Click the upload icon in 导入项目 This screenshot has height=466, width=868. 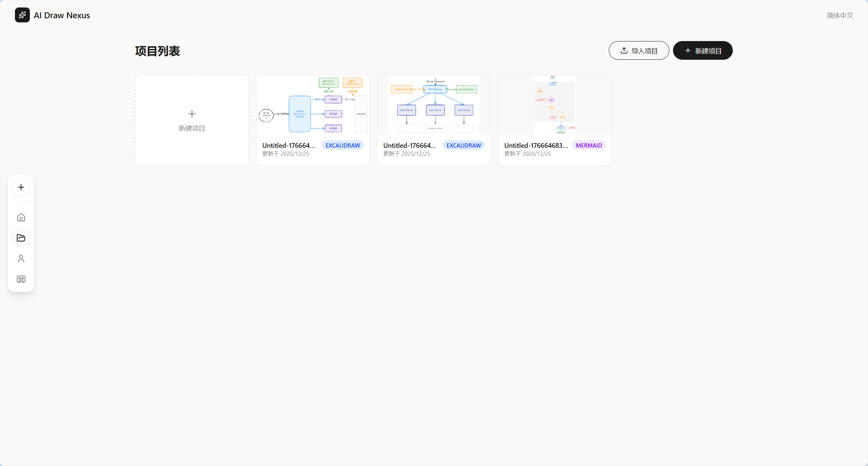[624, 50]
